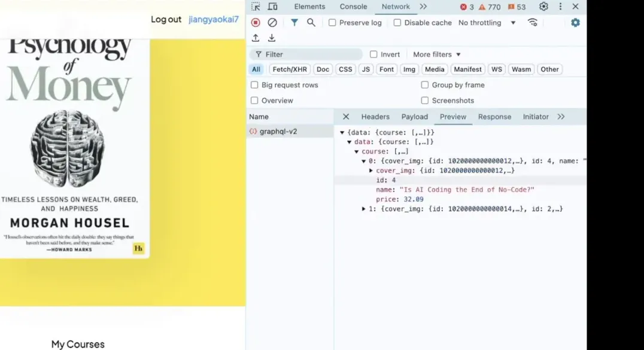Viewport: 644px width, 350px height.
Task: Close the request details pane
Action: (346, 117)
